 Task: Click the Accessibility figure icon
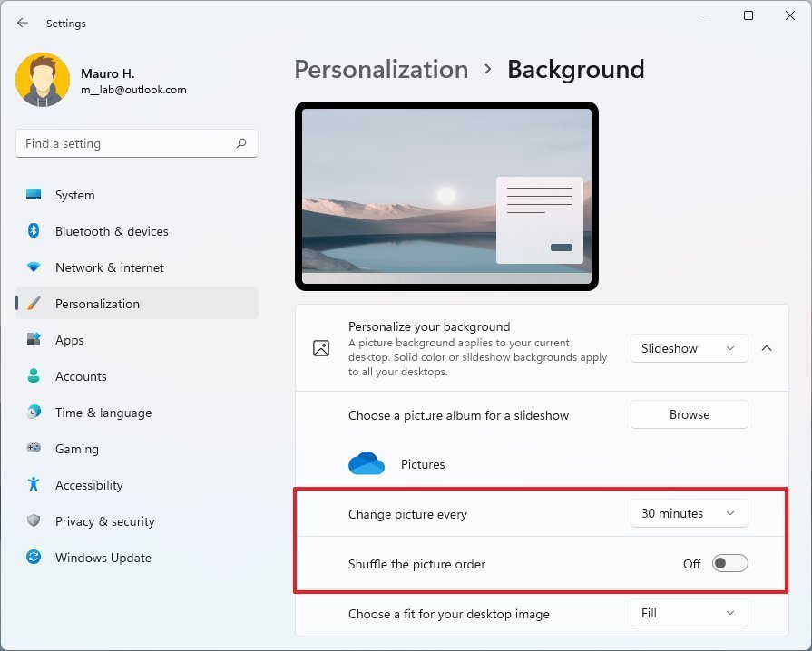click(x=34, y=484)
